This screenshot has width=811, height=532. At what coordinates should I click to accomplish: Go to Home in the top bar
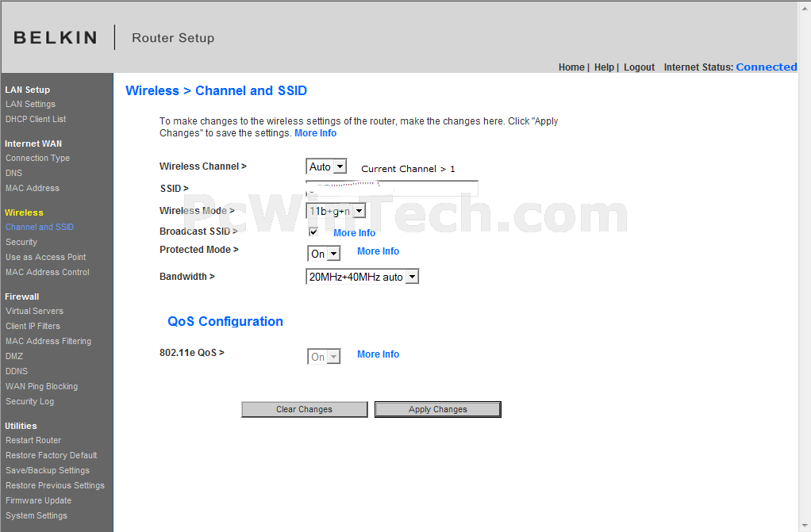pyautogui.click(x=571, y=67)
